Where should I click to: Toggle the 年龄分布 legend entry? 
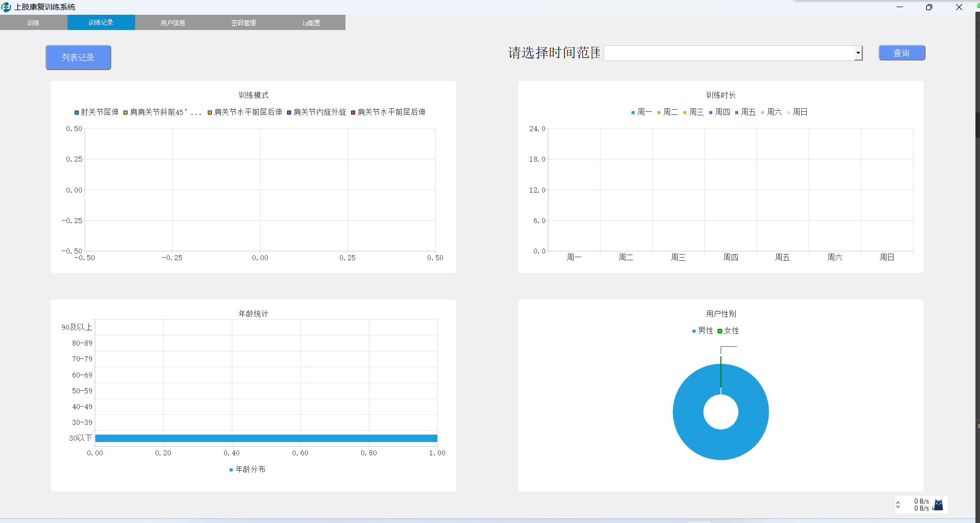click(247, 470)
